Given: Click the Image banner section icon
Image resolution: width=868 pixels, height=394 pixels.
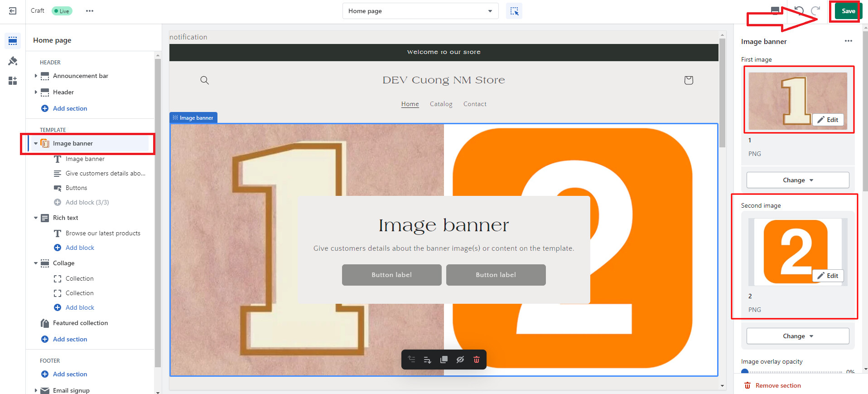Looking at the screenshot, I should point(45,143).
